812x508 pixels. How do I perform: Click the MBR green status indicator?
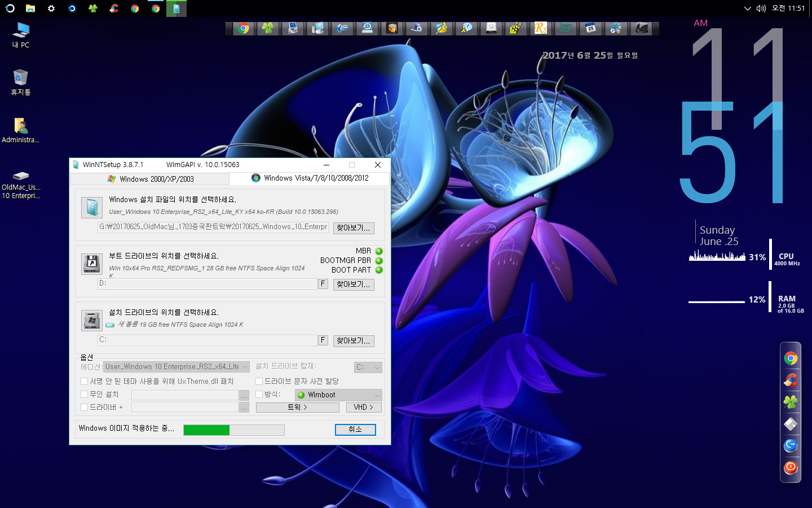pos(379,251)
